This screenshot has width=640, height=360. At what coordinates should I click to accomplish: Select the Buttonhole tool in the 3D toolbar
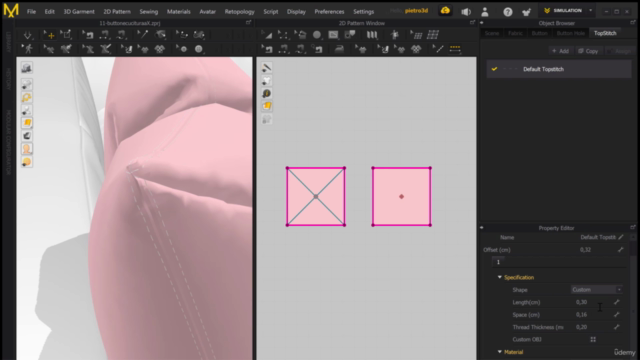coord(198,49)
